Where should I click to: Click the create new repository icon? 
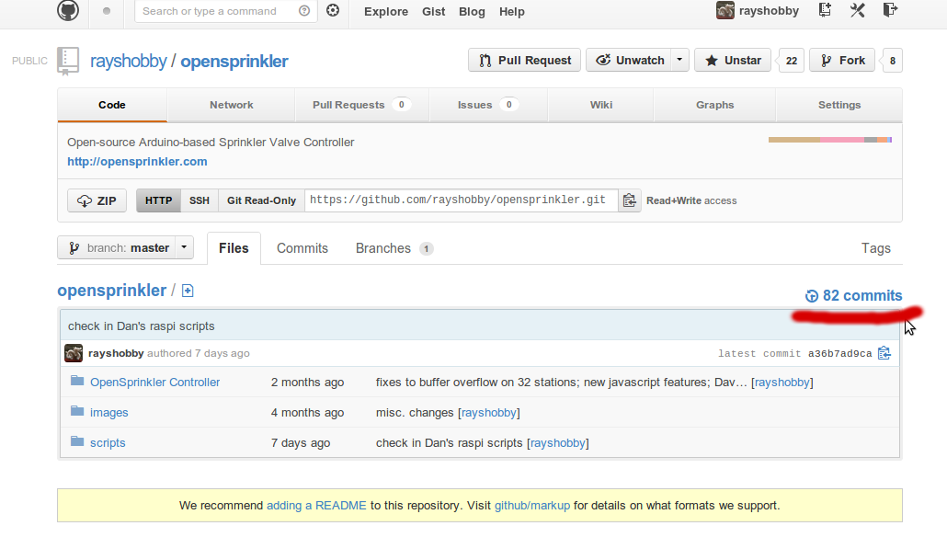[x=825, y=10]
